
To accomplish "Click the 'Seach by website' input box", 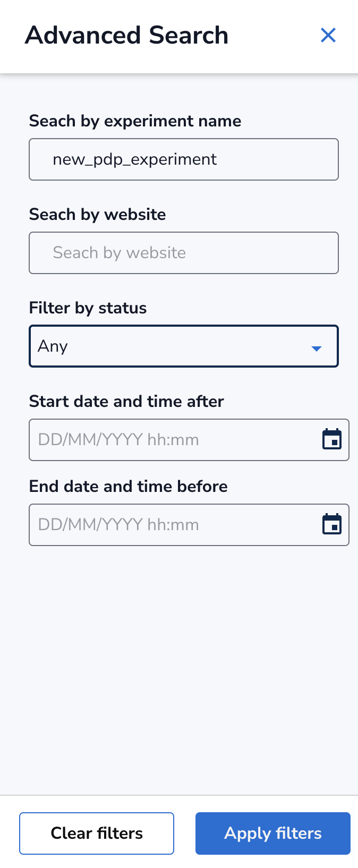I will [x=183, y=253].
